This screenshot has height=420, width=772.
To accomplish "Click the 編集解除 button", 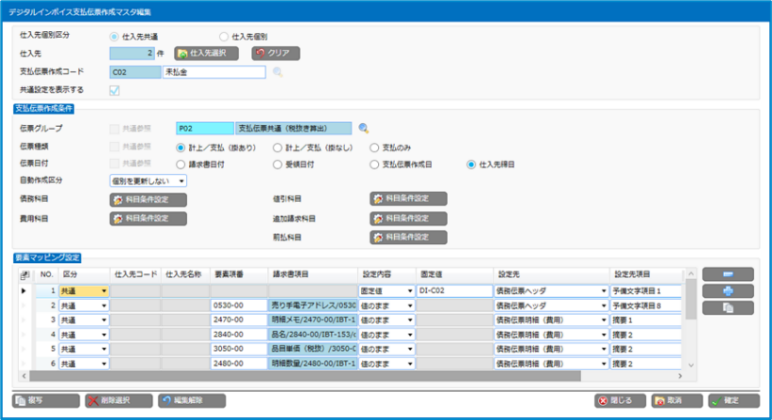I will (191, 400).
